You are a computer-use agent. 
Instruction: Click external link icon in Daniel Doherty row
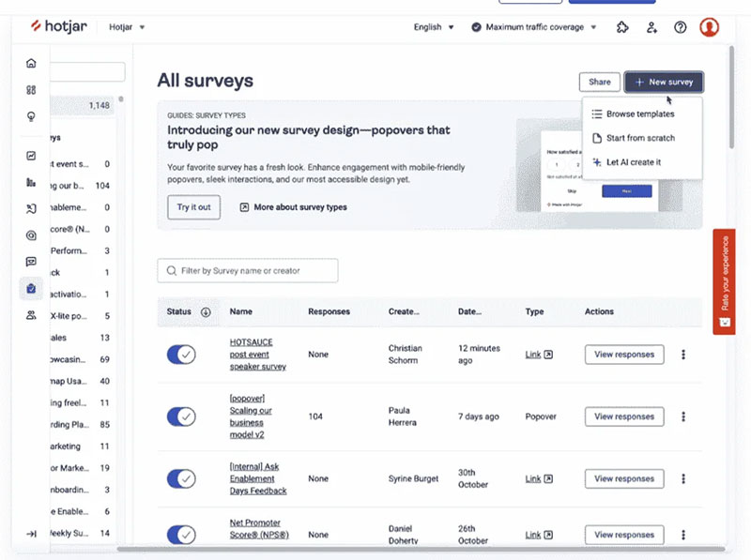[x=548, y=535]
